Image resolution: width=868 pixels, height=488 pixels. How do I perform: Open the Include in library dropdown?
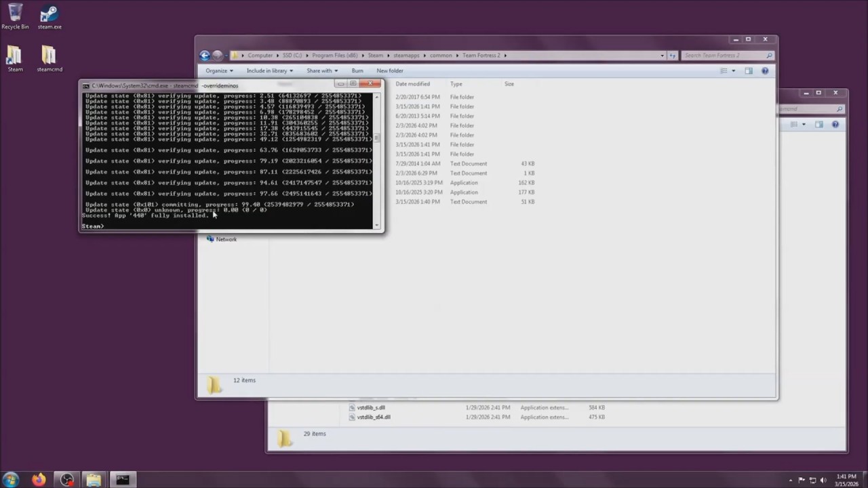click(270, 70)
